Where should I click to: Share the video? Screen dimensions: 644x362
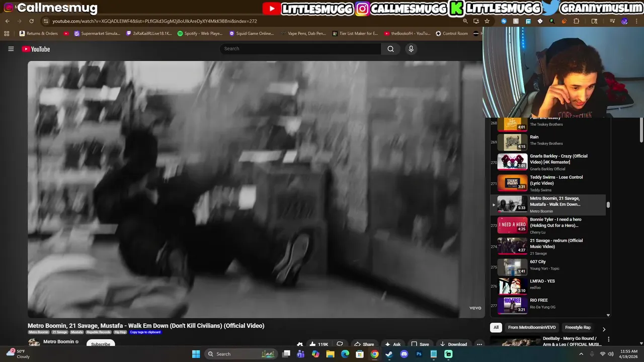364,344
